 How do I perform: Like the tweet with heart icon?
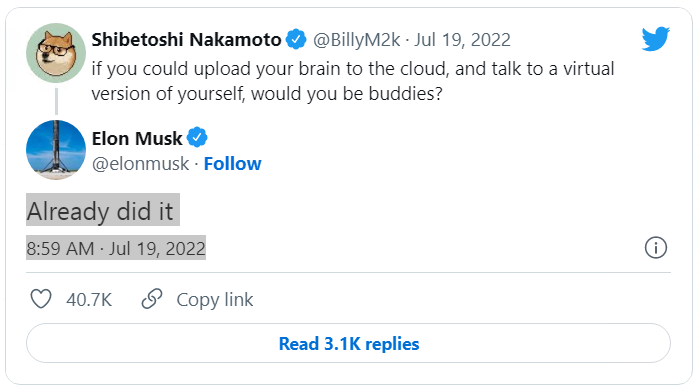[x=41, y=299]
